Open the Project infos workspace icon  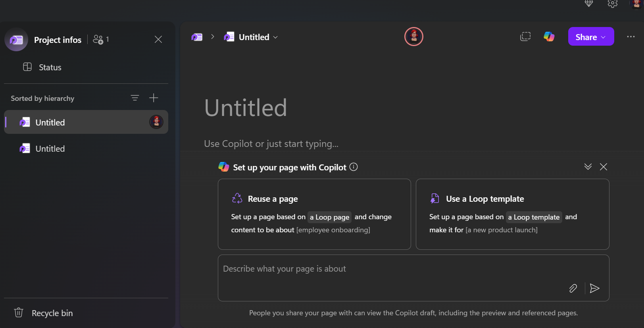pyautogui.click(x=16, y=39)
